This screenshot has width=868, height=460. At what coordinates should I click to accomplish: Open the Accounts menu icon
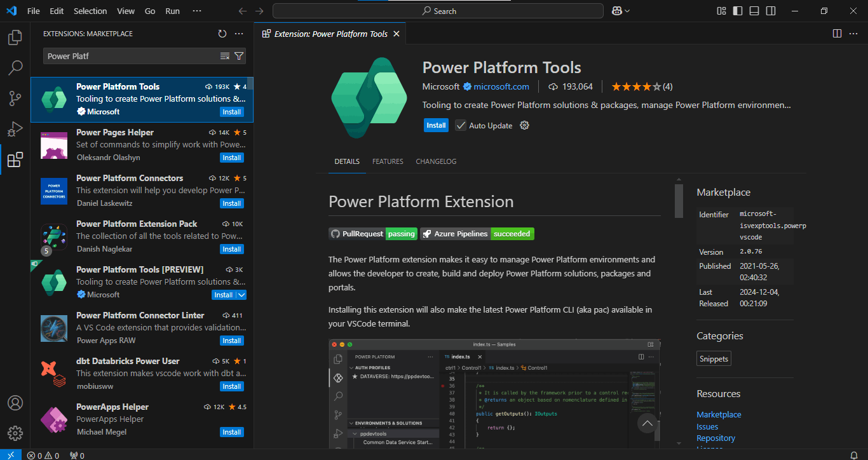pyautogui.click(x=15, y=403)
